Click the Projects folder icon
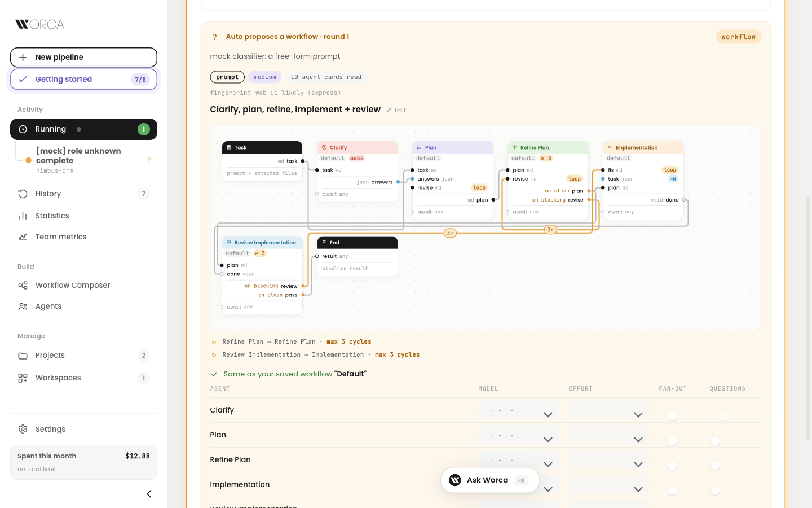The image size is (812, 508). pyautogui.click(x=23, y=356)
